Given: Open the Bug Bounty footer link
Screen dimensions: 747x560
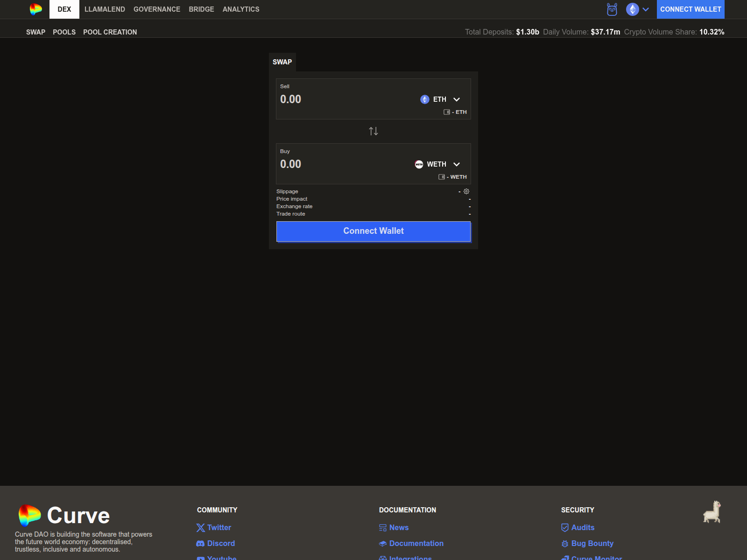Looking at the screenshot, I should click(x=592, y=544).
